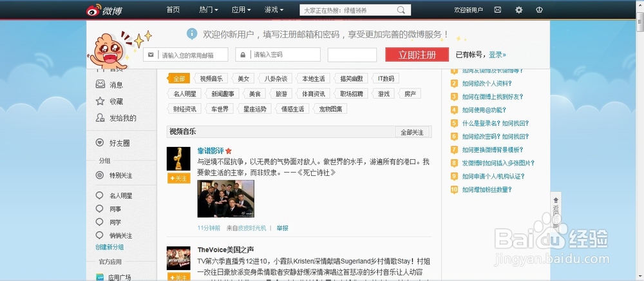Click the info icon in welcome banner
The width and height of the screenshot is (644, 281).
tap(192, 34)
